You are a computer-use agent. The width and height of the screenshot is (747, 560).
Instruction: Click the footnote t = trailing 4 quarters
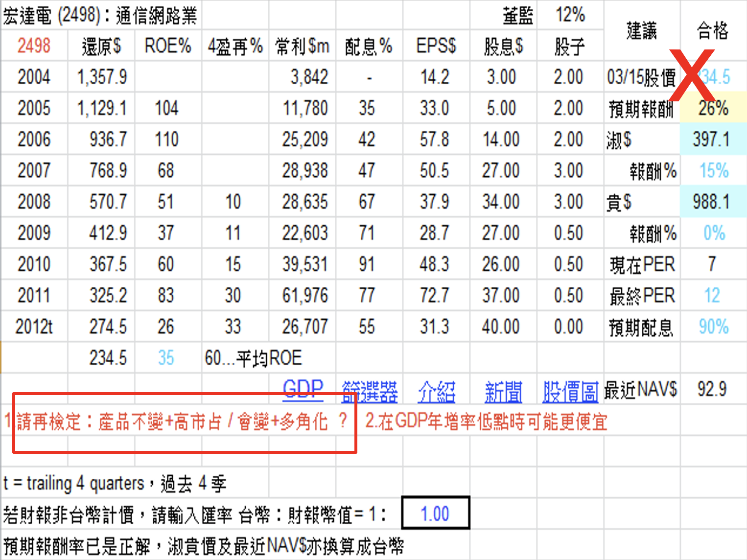114,484
